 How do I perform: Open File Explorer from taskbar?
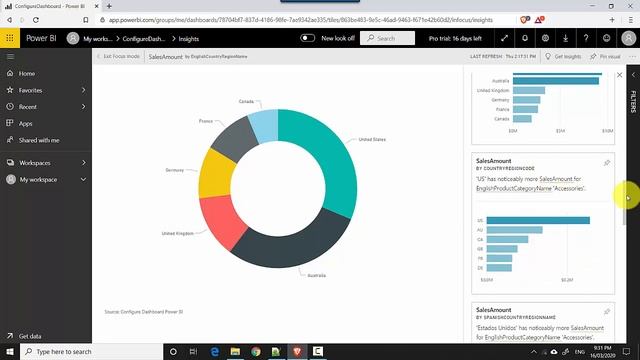(235, 351)
